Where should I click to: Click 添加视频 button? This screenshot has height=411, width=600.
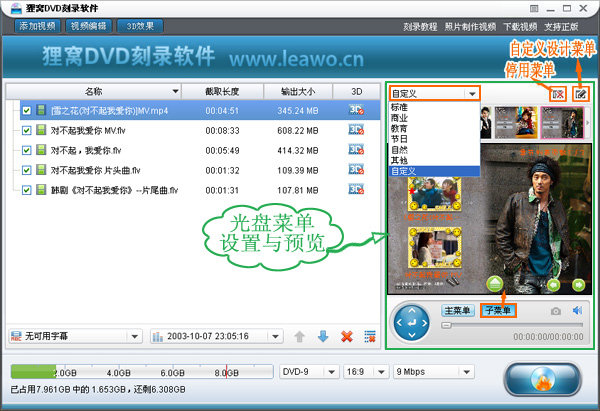click(x=38, y=26)
